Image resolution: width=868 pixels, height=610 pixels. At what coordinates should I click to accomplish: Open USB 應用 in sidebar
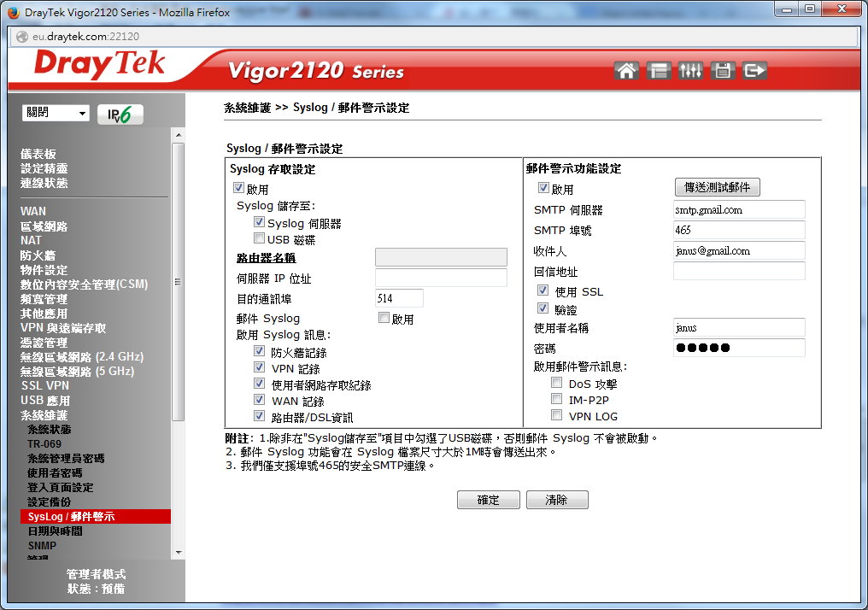45,400
